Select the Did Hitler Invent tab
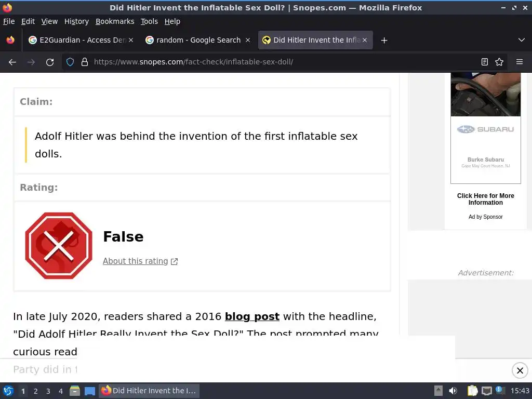 (315, 40)
